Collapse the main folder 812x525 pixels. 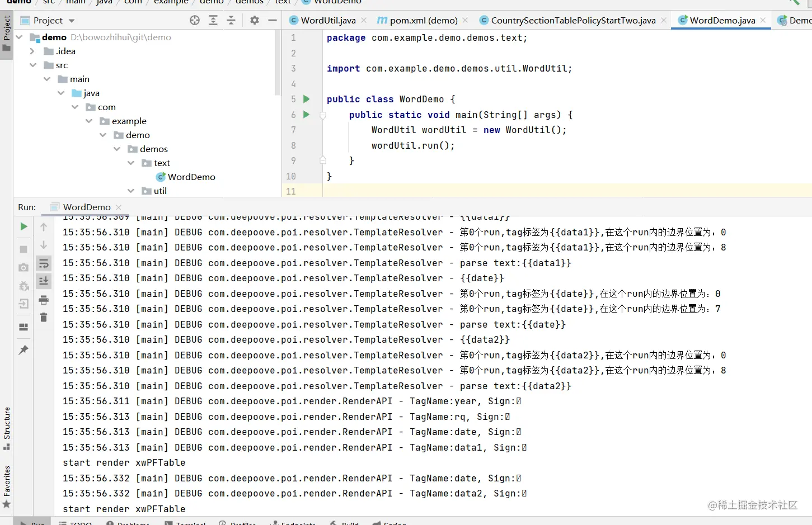click(x=47, y=79)
